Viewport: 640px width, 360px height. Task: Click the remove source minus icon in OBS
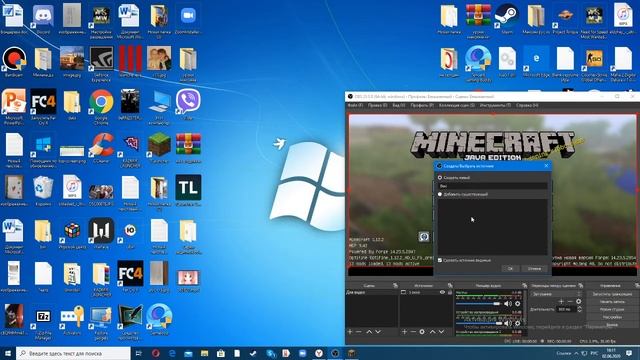[413, 332]
